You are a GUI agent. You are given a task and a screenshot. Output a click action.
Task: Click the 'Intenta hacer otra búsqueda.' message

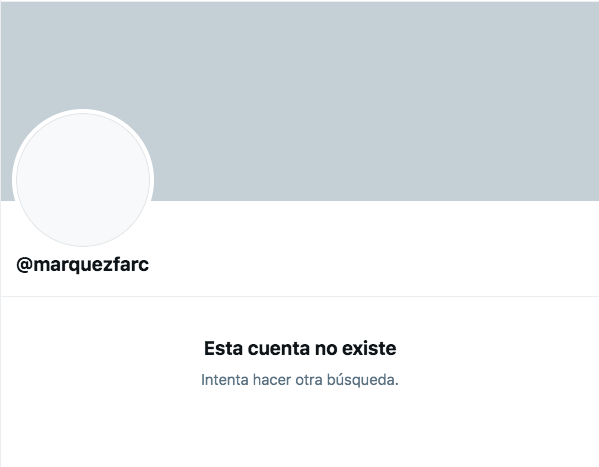click(300, 380)
